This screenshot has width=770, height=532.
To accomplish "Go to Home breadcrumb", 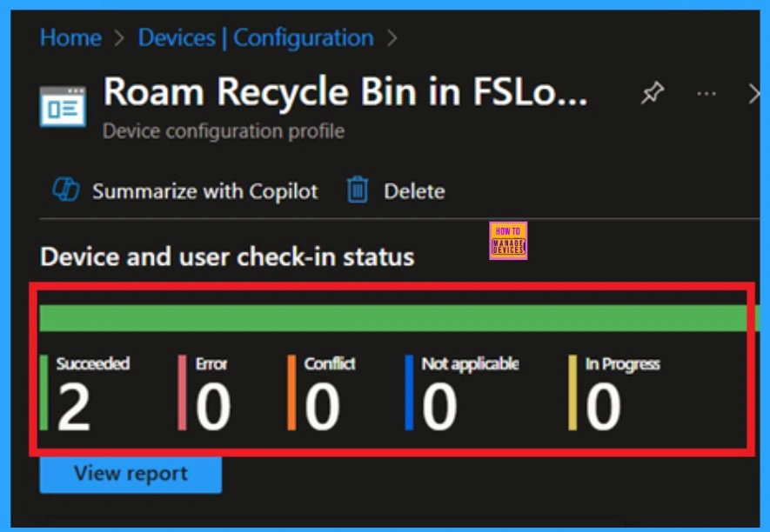I will (70, 38).
